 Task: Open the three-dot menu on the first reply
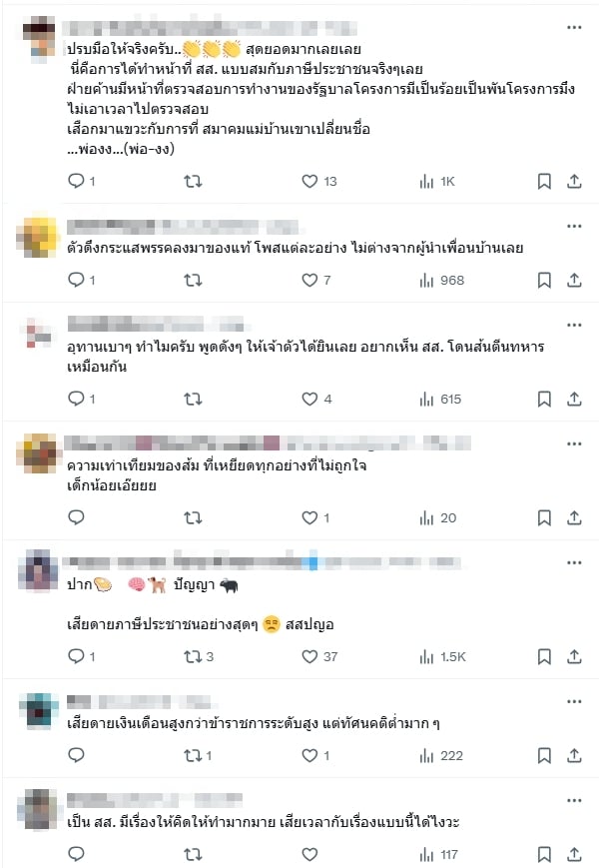(574, 27)
